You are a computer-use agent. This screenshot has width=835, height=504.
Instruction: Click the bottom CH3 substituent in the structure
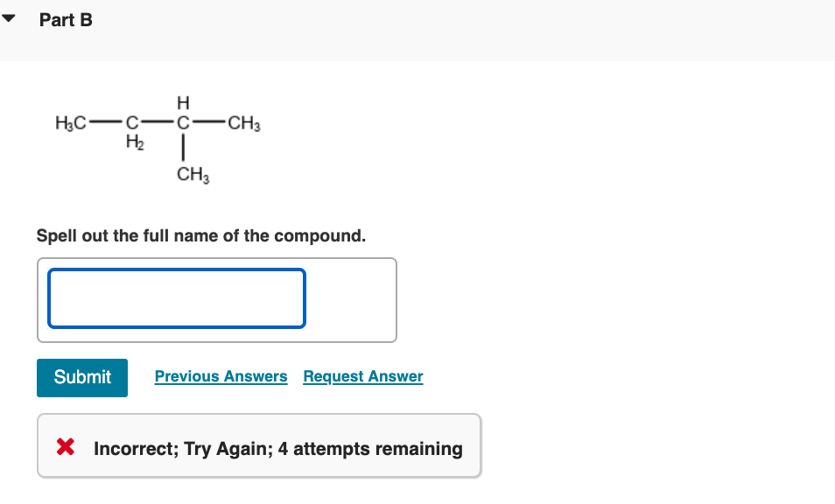pos(191,174)
